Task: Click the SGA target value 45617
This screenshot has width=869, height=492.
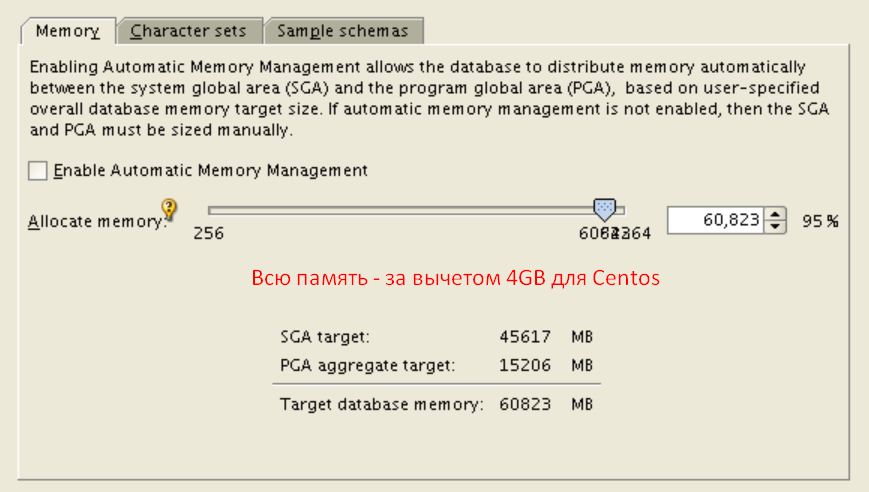Action: 525,337
